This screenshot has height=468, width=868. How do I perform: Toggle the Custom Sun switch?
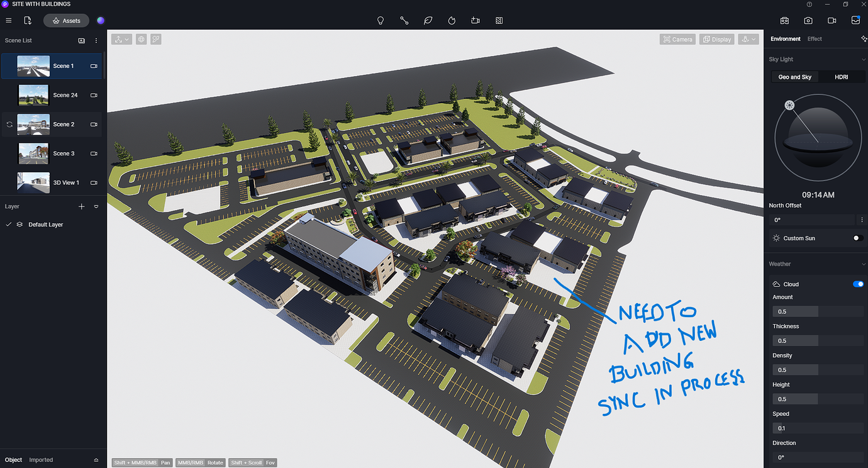[x=855, y=238]
